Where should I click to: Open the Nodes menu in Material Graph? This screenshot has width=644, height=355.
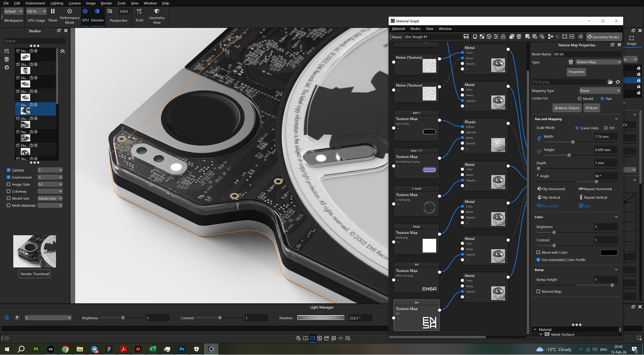(x=415, y=29)
